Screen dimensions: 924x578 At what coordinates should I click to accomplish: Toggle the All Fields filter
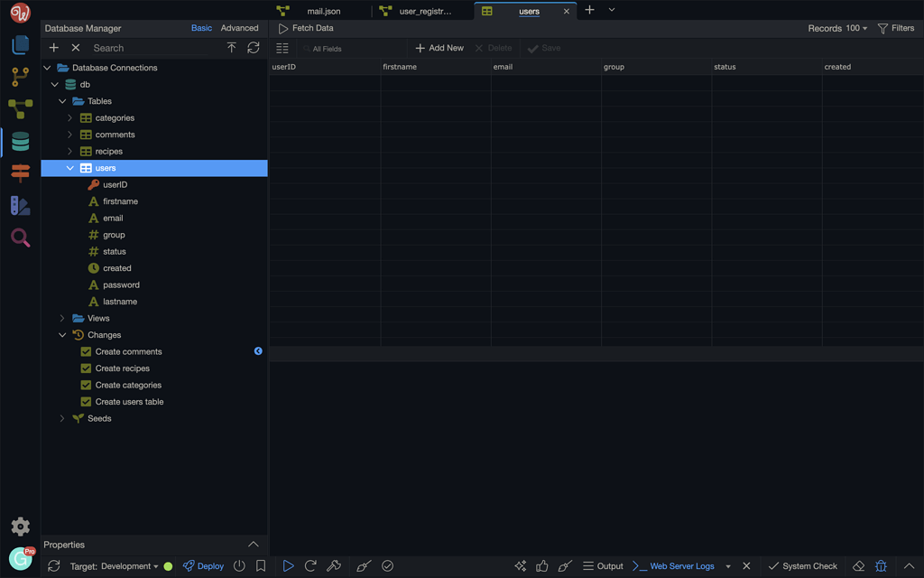click(325, 47)
